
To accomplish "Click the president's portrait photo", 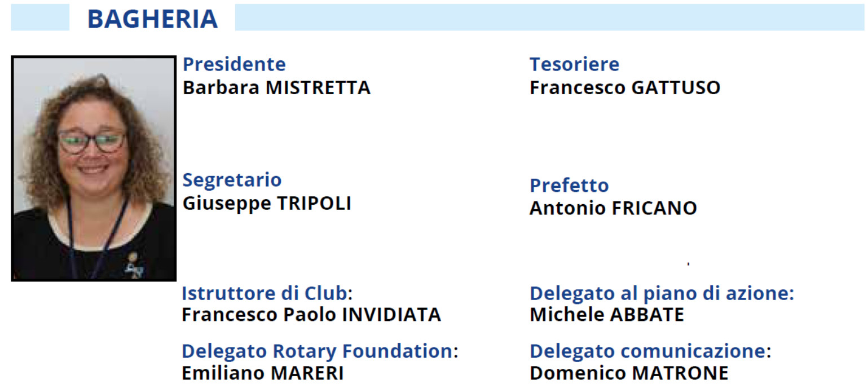I will 94,168.
